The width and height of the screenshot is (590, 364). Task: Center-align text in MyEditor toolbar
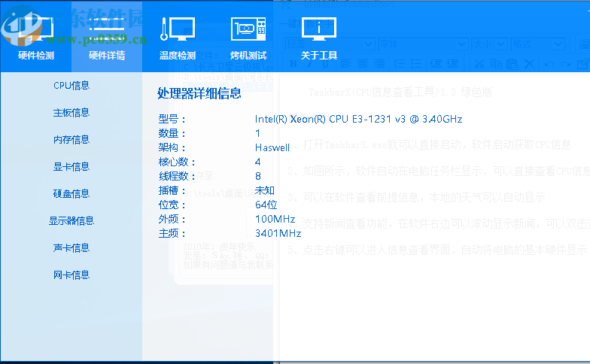tap(363, 64)
